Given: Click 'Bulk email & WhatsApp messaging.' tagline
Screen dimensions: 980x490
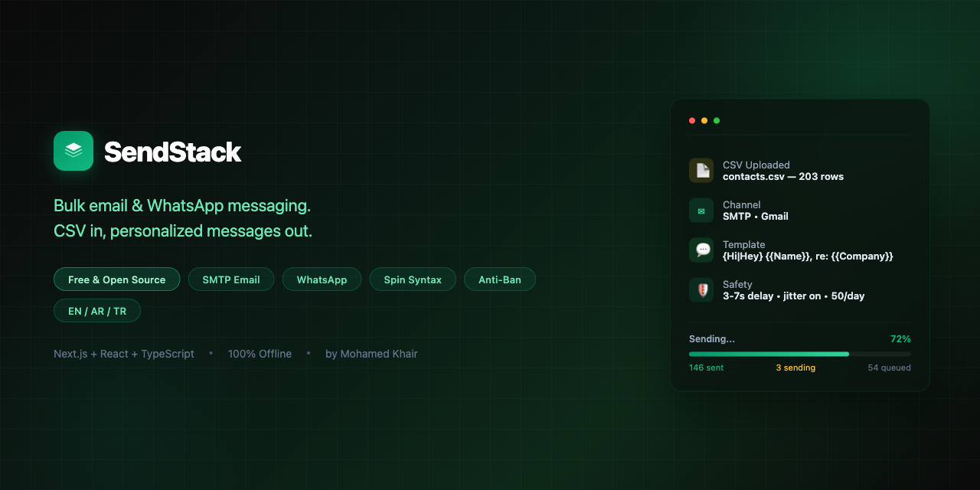Looking at the screenshot, I should 182,206.
